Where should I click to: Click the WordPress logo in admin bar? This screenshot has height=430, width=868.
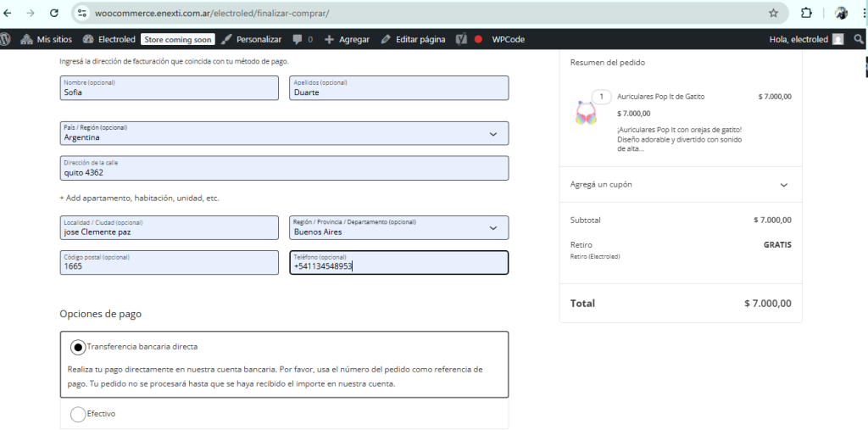5,39
